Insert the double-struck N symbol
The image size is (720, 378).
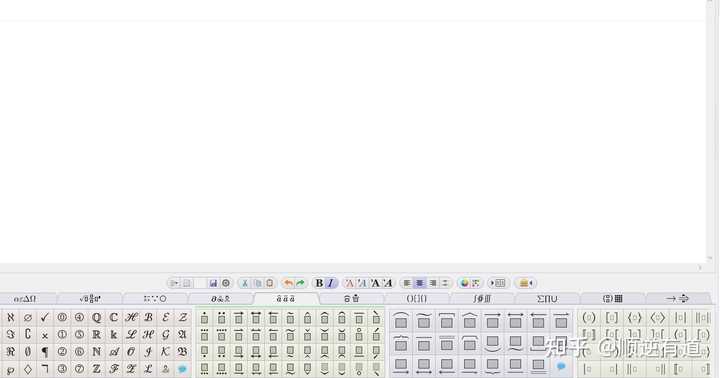(x=96, y=352)
